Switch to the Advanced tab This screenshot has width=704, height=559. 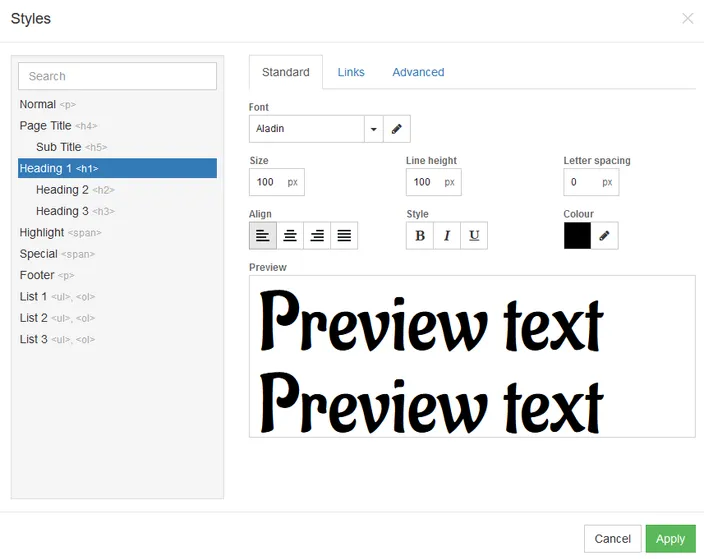click(418, 72)
